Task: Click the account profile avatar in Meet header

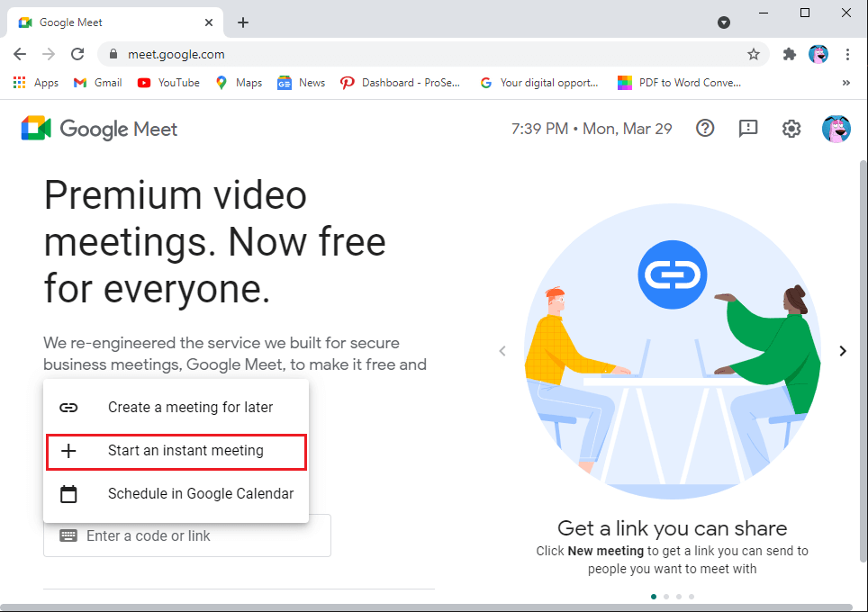Action: pyautogui.click(x=836, y=129)
